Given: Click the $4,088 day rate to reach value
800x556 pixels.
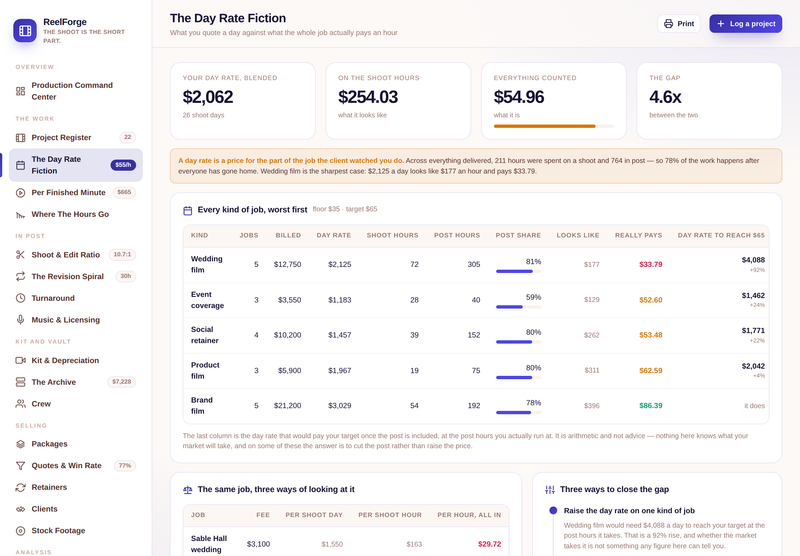Looking at the screenshot, I should [753, 260].
